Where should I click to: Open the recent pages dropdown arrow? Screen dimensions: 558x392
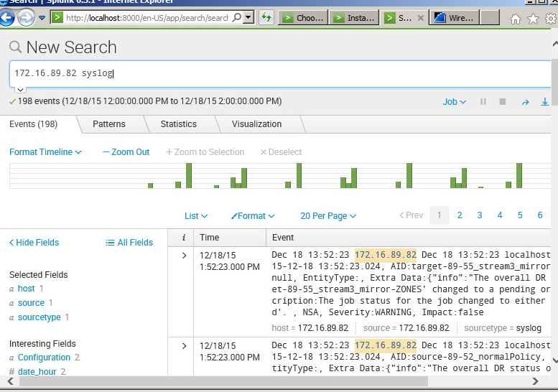click(x=42, y=17)
